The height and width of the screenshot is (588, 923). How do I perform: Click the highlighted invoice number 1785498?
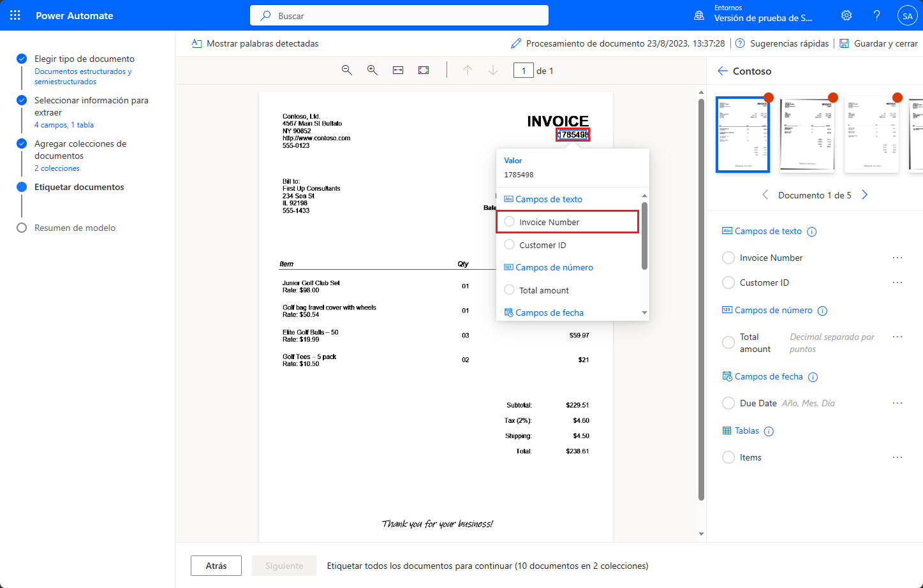pos(573,135)
